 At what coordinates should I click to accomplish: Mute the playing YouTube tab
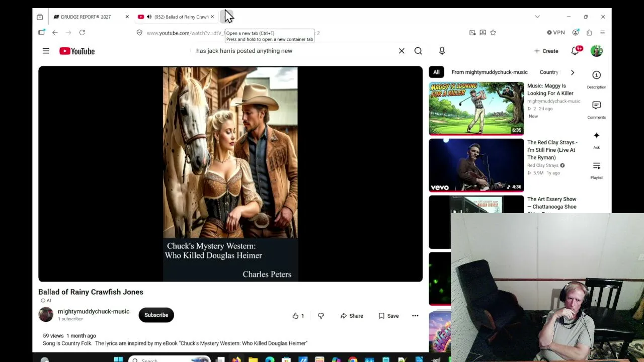[x=149, y=17]
